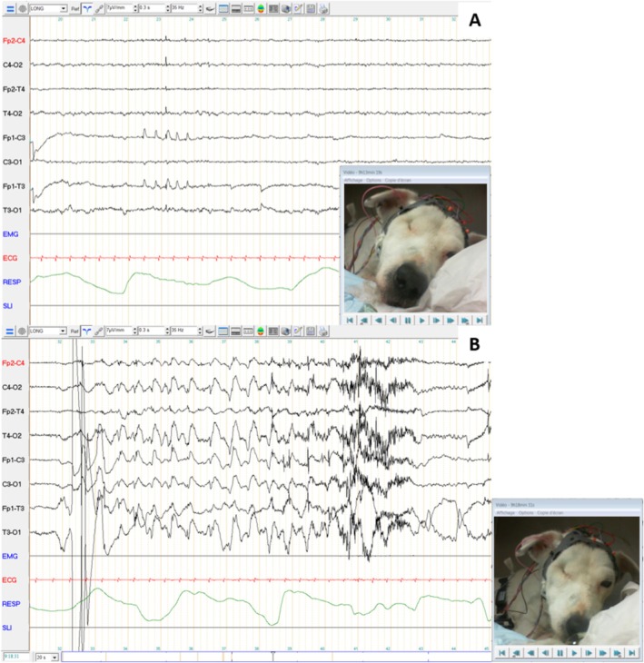The image size is (644, 663).
Task: Open the notes editing icon in panel A toolbar
Action: 298,8
